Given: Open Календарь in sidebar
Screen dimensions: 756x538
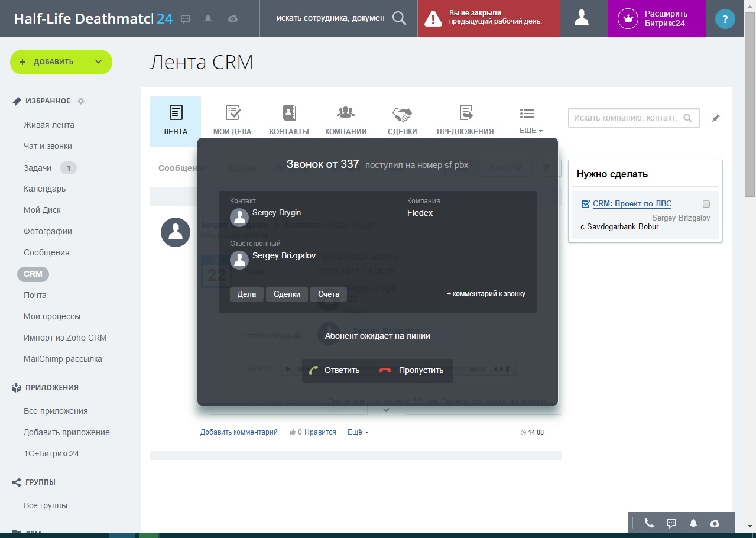Looking at the screenshot, I should point(44,189).
